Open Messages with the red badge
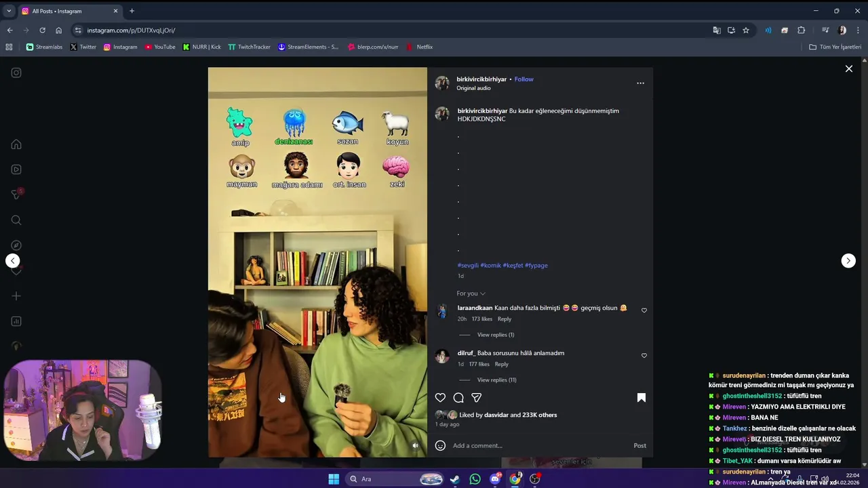 [x=16, y=195]
